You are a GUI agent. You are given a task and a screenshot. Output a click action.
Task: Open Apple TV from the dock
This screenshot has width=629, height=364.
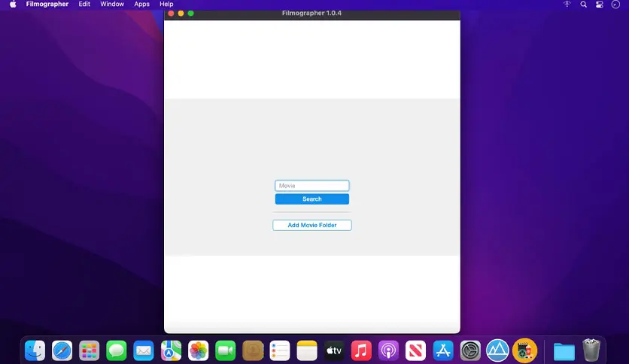tap(334, 350)
